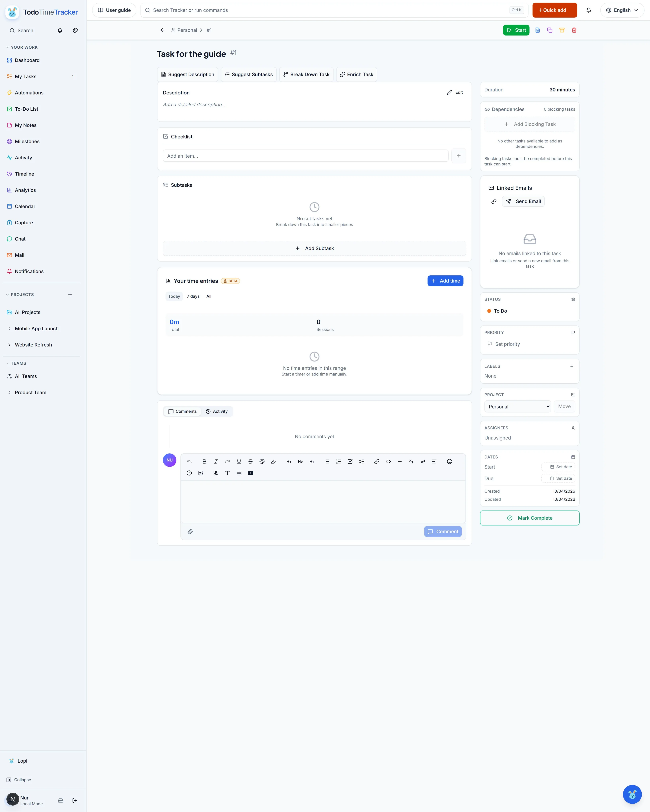
Task: Click the orange archive task icon
Action: pos(562,30)
